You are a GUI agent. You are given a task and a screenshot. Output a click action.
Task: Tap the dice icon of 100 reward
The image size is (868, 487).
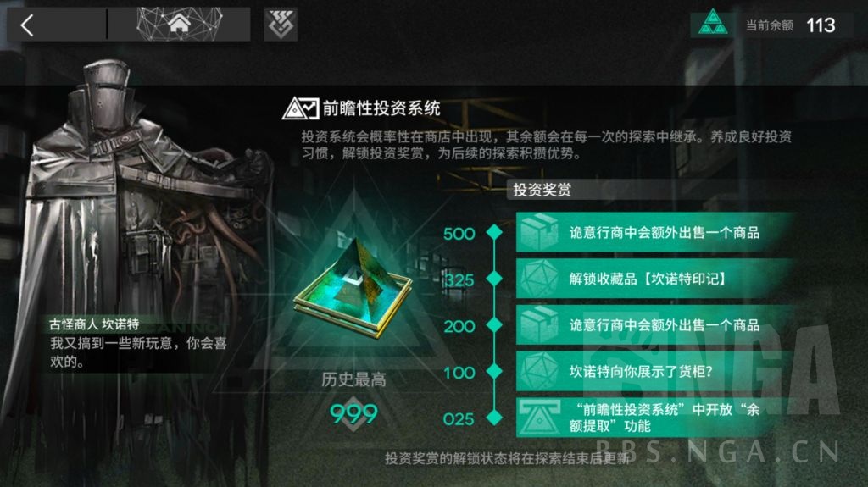pyautogui.click(x=539, y=371)
